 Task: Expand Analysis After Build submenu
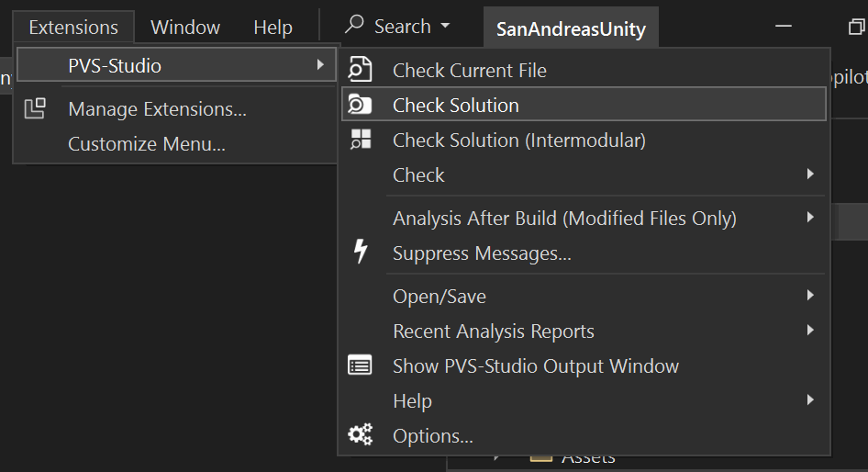point(810,218)
